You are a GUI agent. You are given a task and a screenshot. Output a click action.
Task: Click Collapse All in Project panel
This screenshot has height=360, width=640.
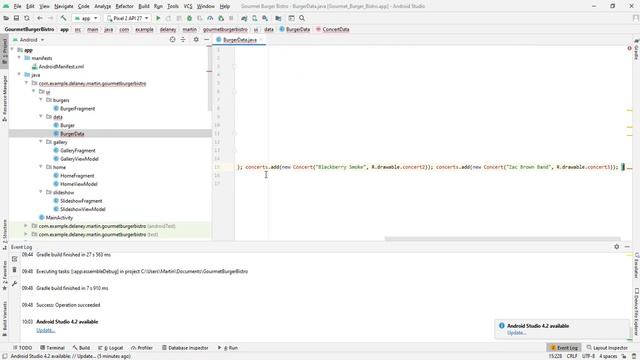tap(183, 40)
